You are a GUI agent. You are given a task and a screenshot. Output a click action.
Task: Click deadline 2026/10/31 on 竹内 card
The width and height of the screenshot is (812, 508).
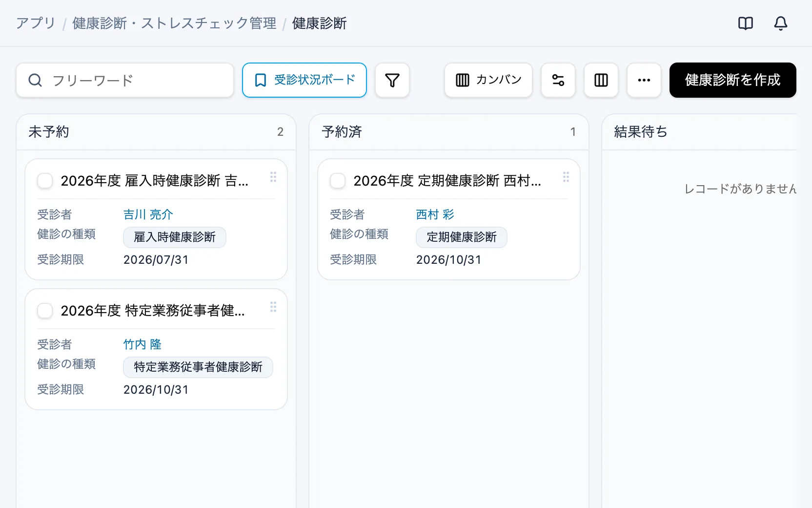tap(156, 390)
